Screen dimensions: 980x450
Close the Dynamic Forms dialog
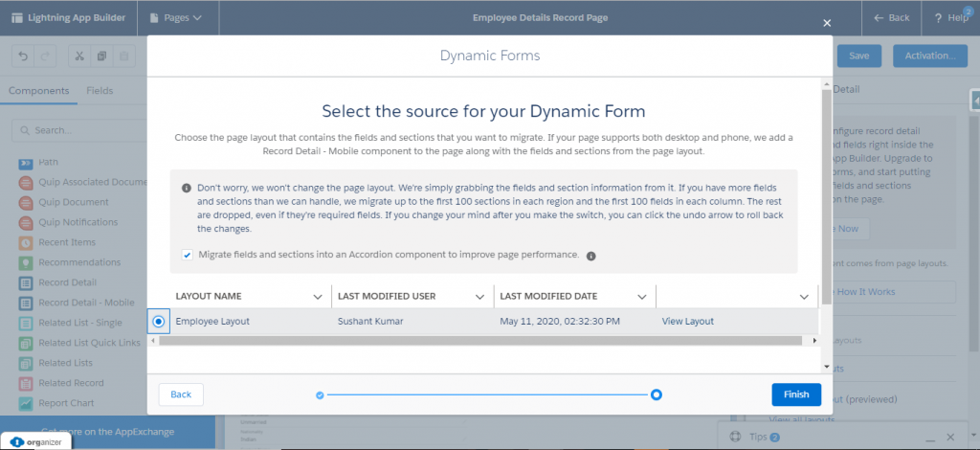(827, 23)
